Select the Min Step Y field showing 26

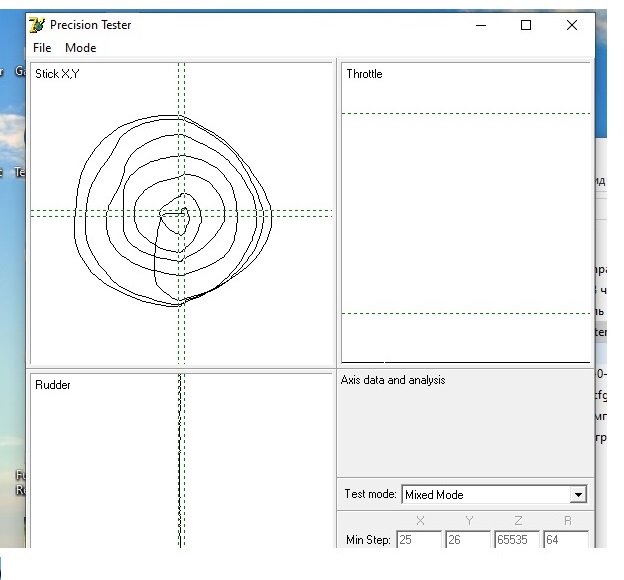[x=467, y=540]
